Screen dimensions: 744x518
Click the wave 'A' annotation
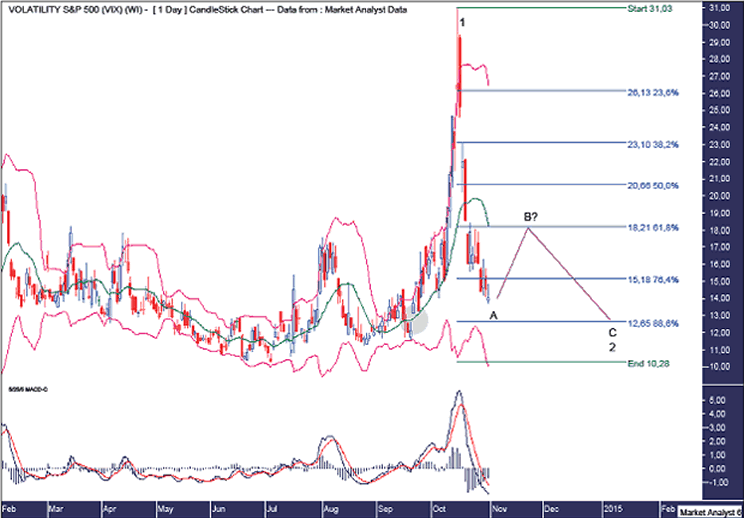click(493, 316)
